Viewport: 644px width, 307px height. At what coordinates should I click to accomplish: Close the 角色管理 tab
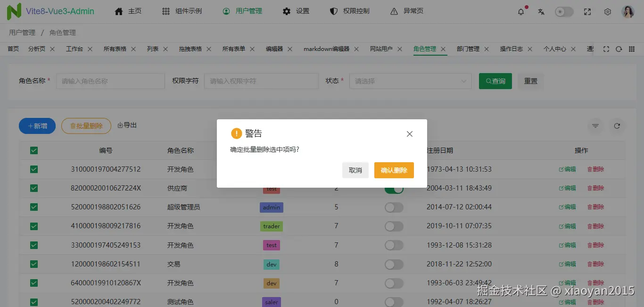click(x=443, y=49)
